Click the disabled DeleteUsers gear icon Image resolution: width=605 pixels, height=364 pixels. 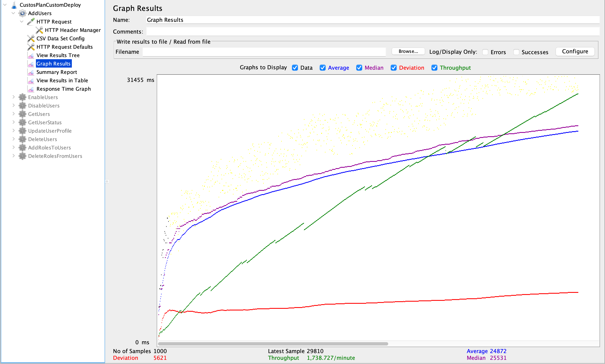point(22,139)
